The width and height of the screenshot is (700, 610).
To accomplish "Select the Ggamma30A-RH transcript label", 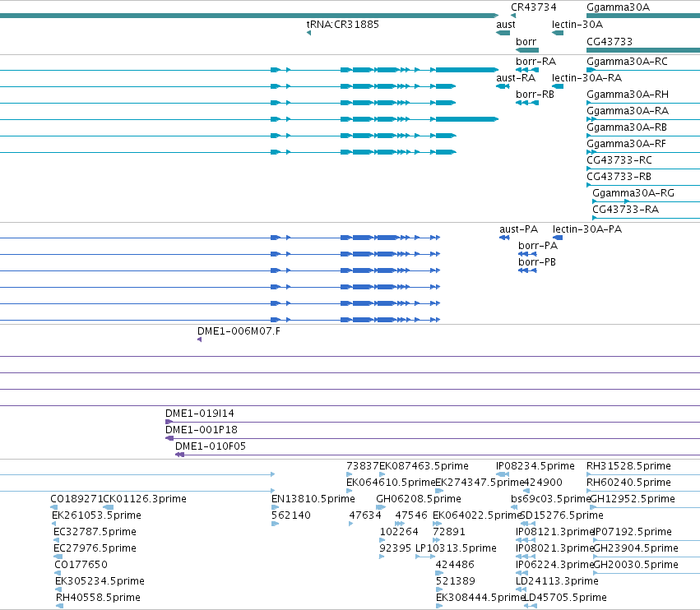I will tap(628, 95).
